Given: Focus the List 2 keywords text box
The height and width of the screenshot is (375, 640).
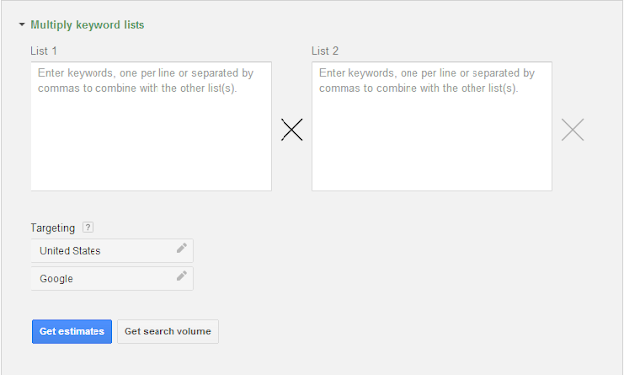Looking at the screenshot, I should click(432, 126).
